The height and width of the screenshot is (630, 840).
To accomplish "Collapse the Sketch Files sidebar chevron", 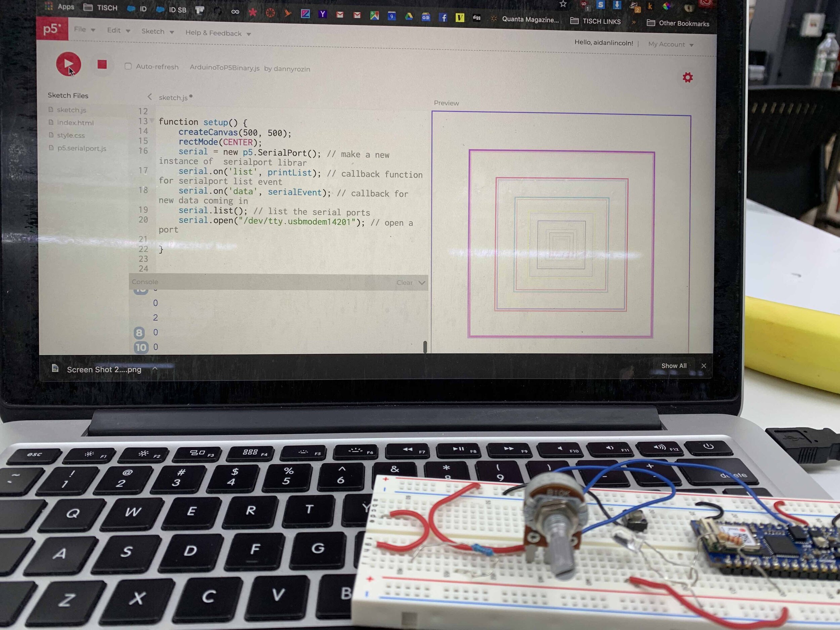I will coord(150,97).
